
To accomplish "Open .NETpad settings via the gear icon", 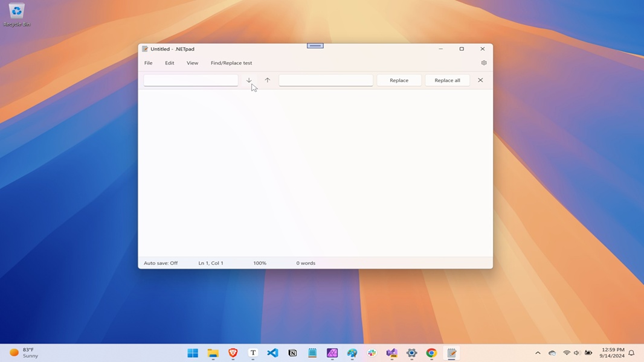I will coord(483,63).
